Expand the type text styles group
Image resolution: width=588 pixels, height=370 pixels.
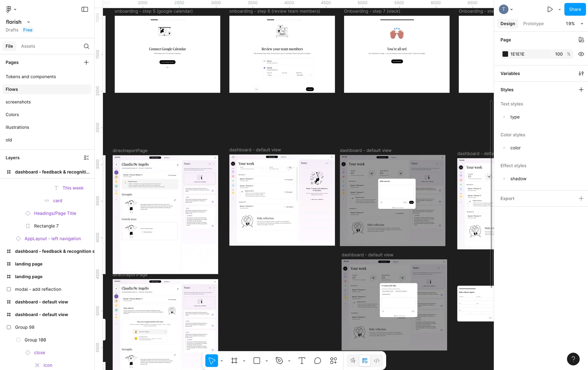(504, 117)
